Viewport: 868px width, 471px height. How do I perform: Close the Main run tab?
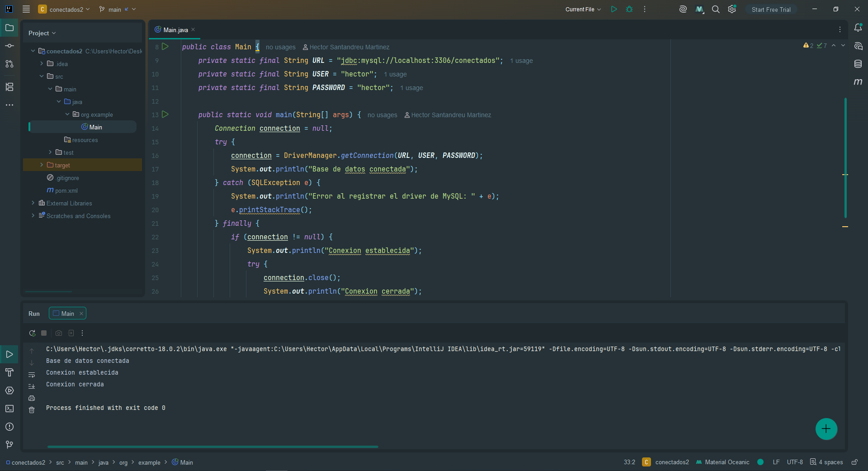pyautogui.click(x=81, y=314)
